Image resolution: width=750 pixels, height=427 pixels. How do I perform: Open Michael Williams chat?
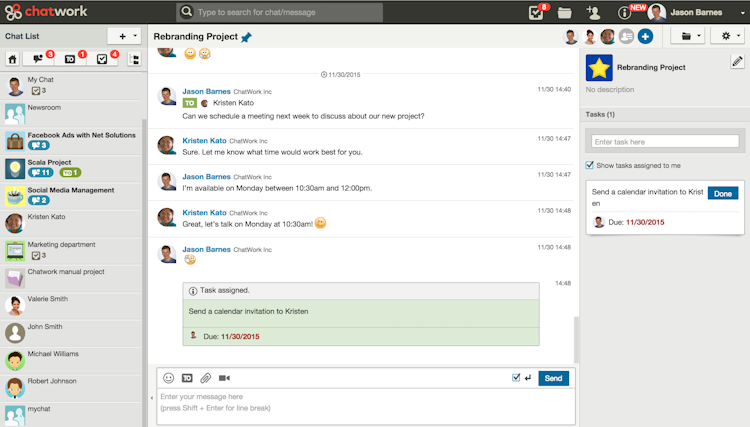point(72,360)
